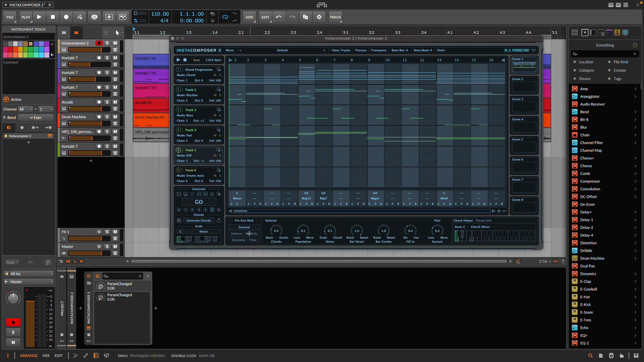Click the E-Kick browser item
This screenshot has width=644, height=362.
(x=585, y=305)
